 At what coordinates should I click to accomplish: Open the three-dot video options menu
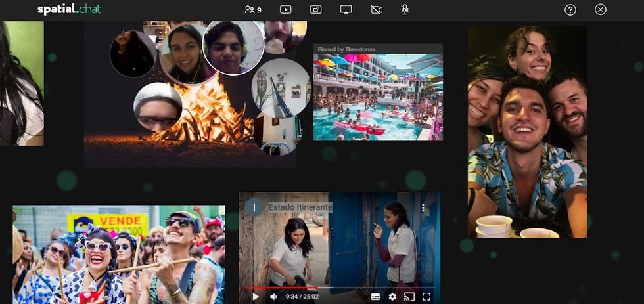point(424,207)
